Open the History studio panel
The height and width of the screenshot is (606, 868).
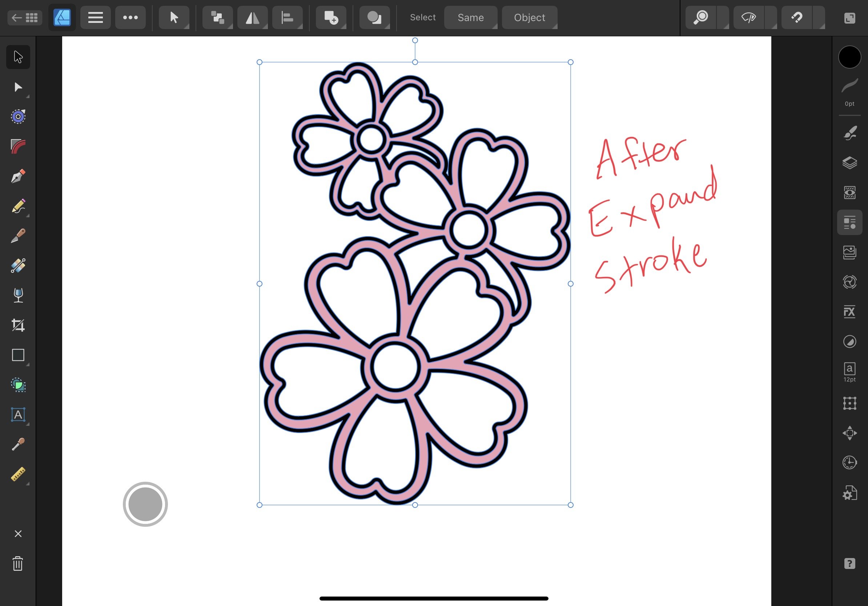pos(849,462)
